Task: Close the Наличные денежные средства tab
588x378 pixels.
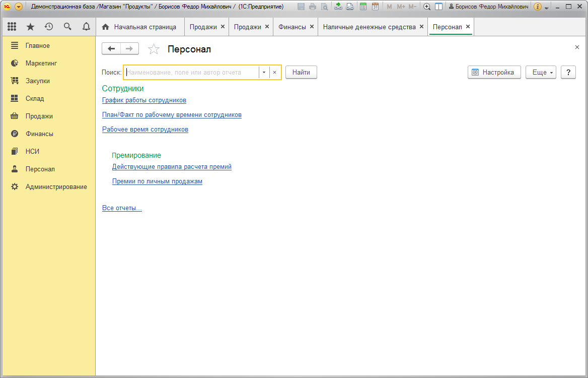Action: pos(421,27)
